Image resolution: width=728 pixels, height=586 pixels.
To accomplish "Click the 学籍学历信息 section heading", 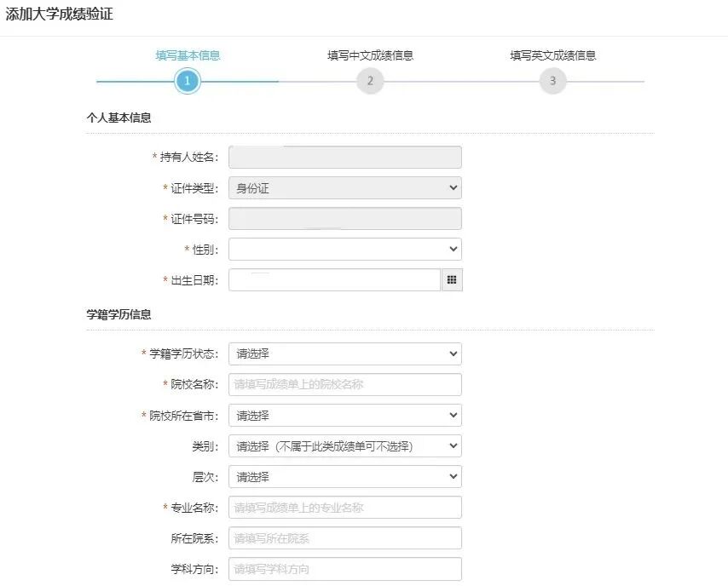I will [x=118, y=314].
